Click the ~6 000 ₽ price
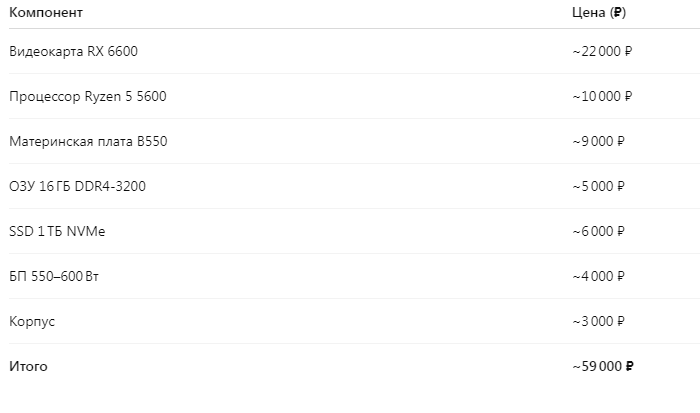The width and height of the screenshot is (700, 413). click(x=598, y=231)
